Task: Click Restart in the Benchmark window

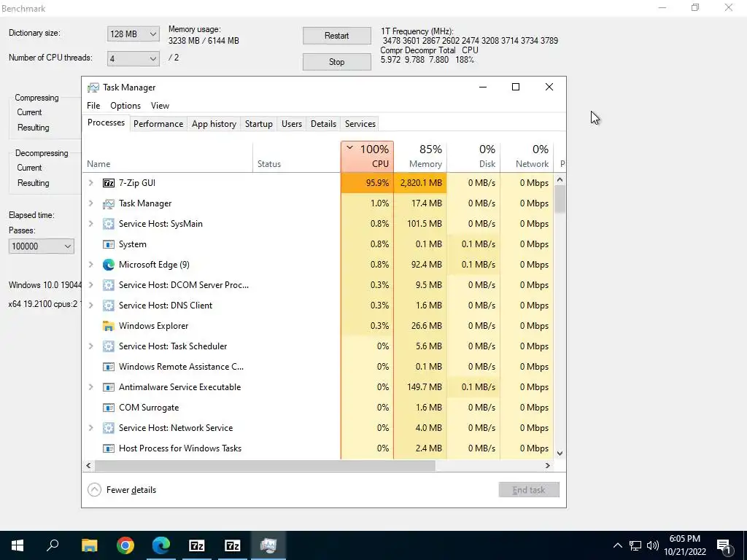Action: pyautogui.click(x=337, y=36)
